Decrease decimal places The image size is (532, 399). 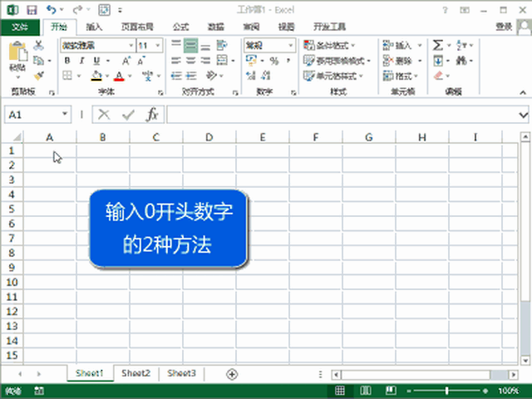[x=266, y=76]
